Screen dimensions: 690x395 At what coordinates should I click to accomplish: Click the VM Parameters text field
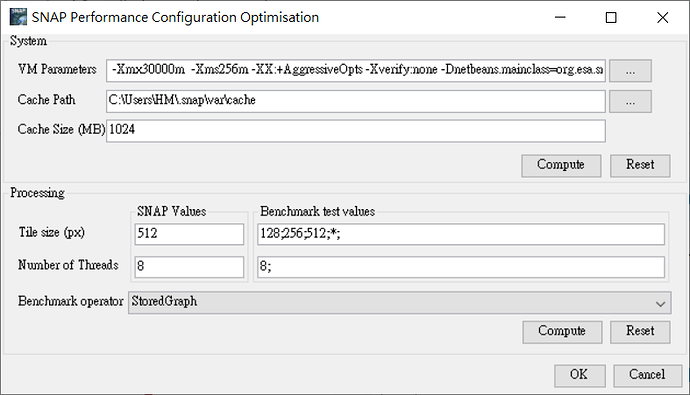point(356,70)
